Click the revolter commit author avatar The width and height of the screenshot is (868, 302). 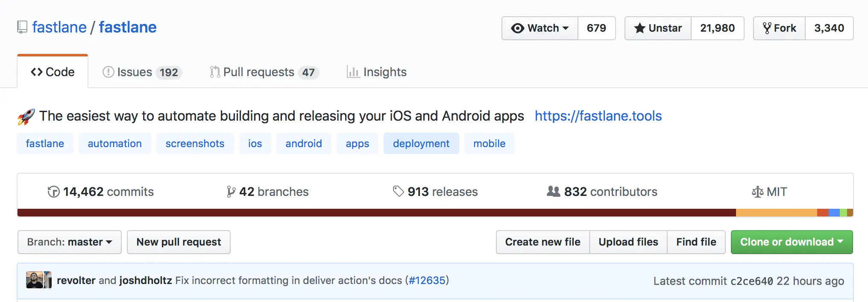(35, 280)
